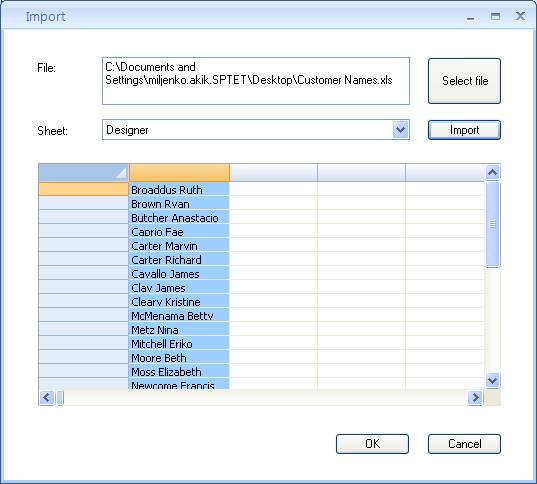Click row header beside Broaddus Ruth
The width and height of the screenshot is (537, 484).
84,189
